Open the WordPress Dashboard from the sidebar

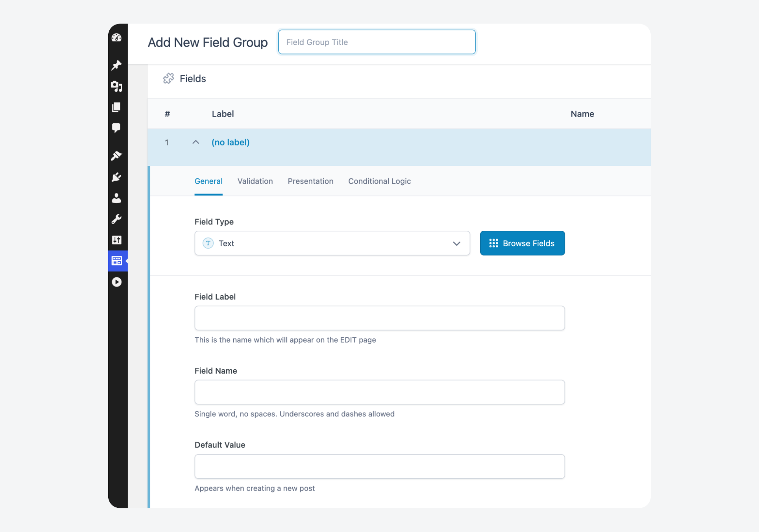pyautogui.click(x=117, y=38)
